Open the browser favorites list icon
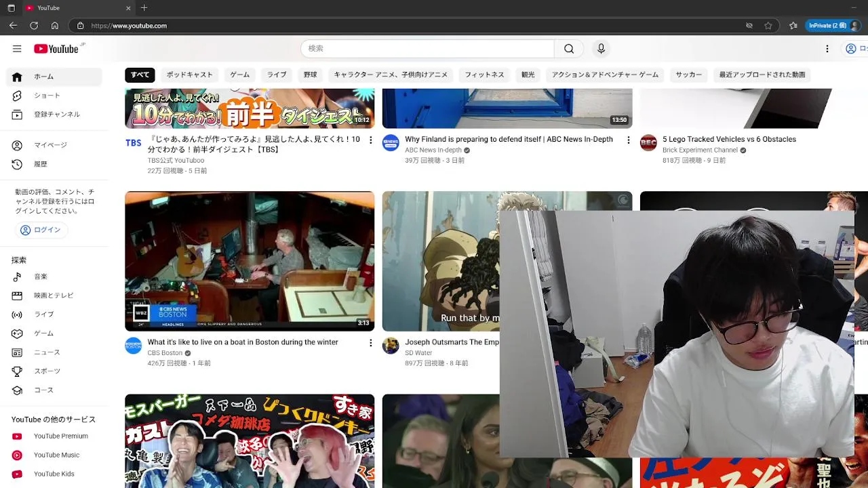868x488 pixels. [793, 26]
